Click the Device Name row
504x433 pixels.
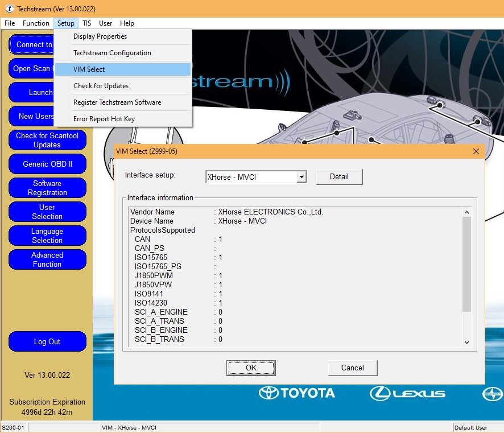(x=199, y=221)
